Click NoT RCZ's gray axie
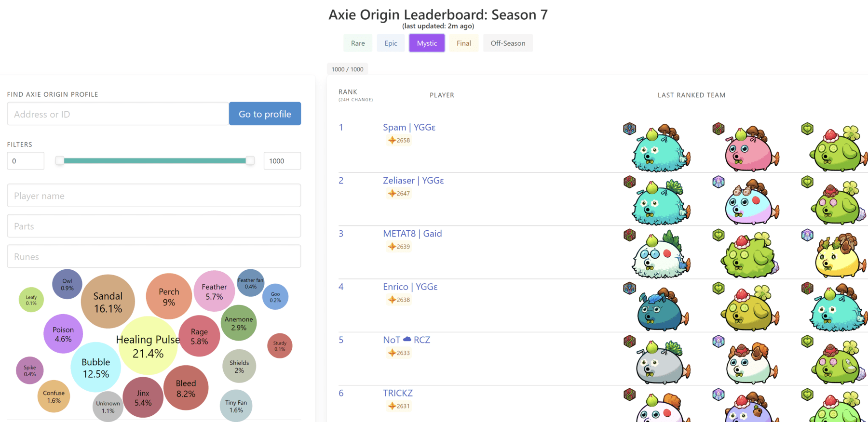 660,362
